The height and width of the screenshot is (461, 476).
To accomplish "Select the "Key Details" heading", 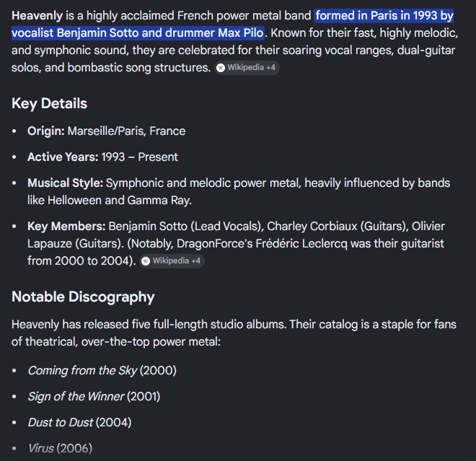I will 49,104.
